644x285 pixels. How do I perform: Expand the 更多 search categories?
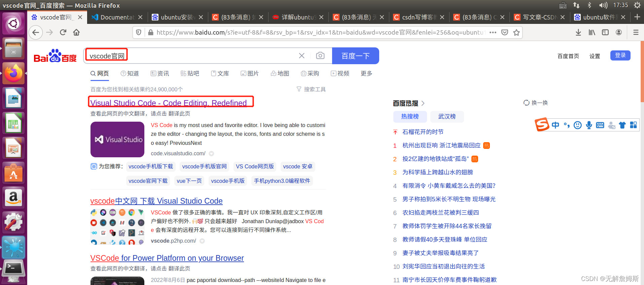[366, 73]
